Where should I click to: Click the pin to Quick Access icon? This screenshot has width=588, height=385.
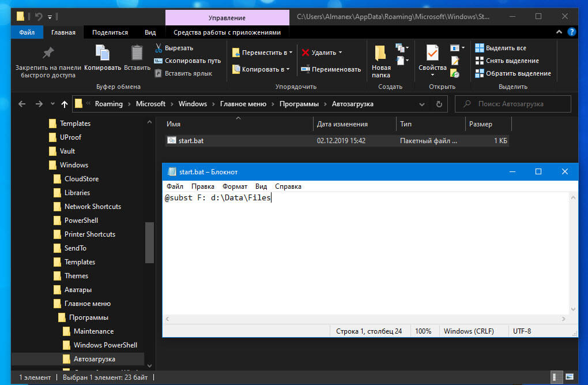(x=48, y=53)
